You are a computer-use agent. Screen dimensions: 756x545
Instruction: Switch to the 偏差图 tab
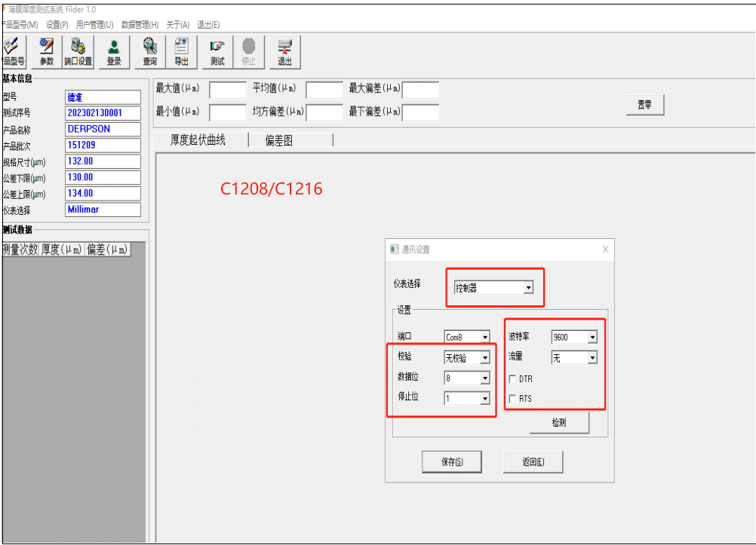coord(279,140)
